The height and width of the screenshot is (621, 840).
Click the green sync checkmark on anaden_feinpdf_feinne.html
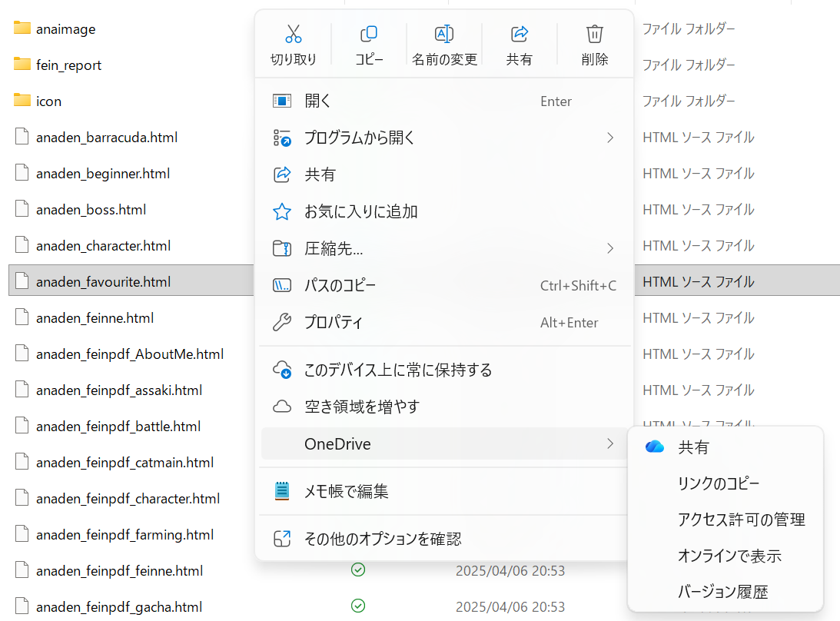point(358,570)
